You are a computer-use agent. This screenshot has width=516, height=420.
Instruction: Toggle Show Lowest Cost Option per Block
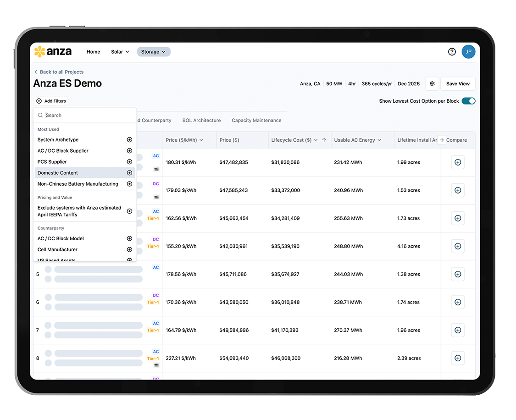point(469,101)
